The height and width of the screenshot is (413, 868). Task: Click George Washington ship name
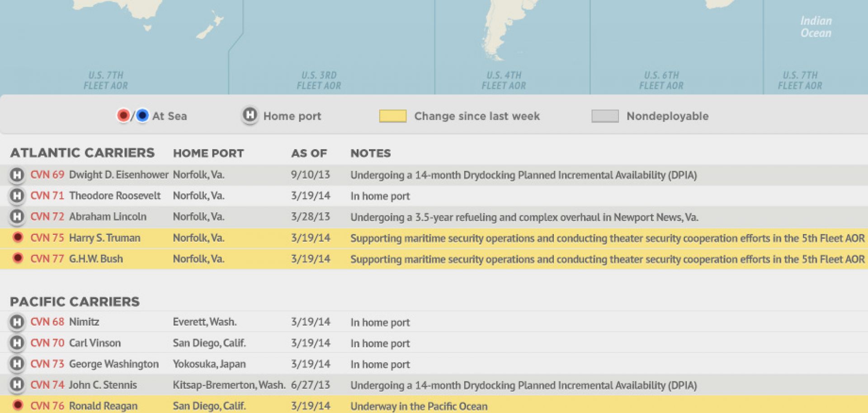(x=114, y=364)
